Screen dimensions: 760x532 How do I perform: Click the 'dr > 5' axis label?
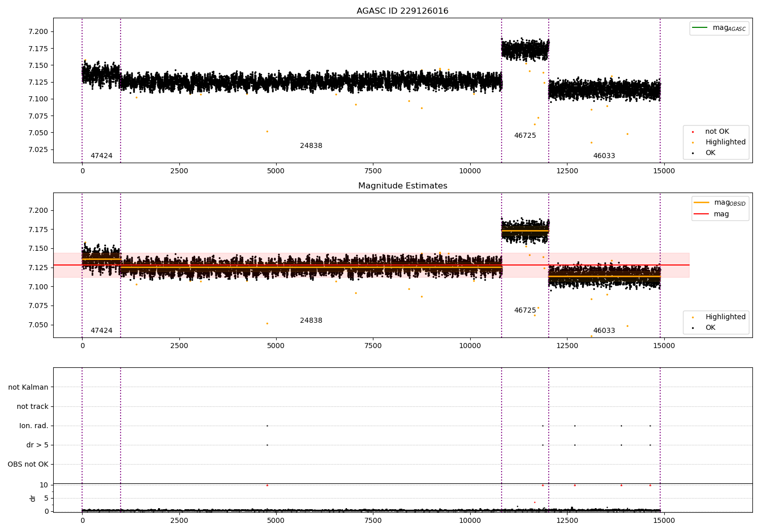[37, 445]
